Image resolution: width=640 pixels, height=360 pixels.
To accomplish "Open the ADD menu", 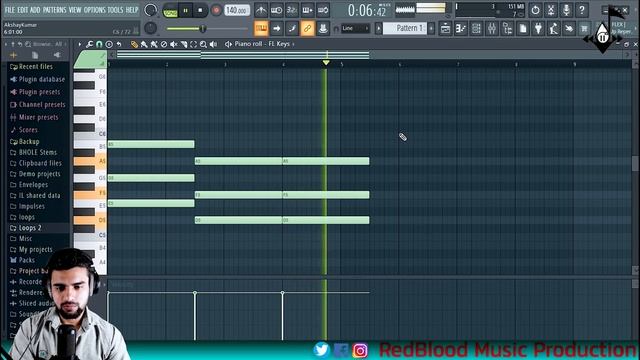I will click(x=35, y=10).
